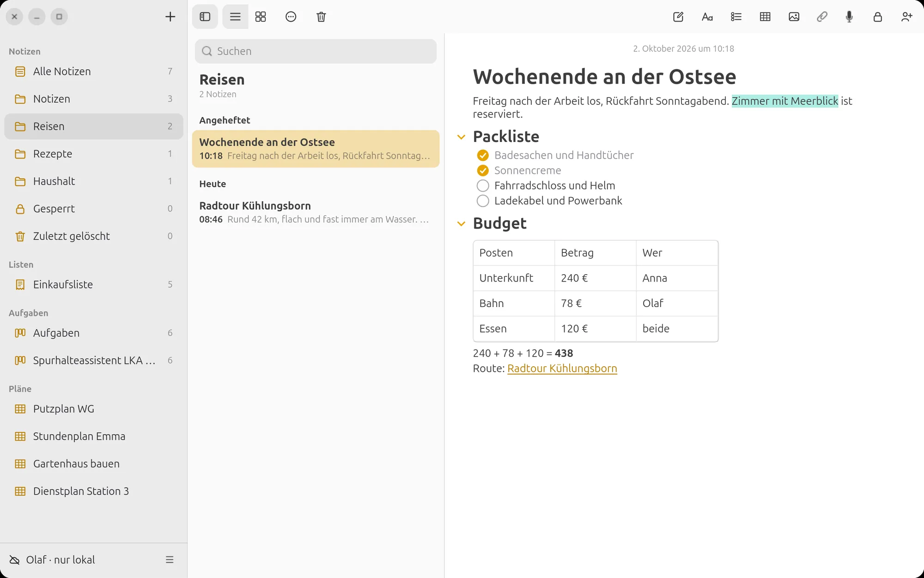Click the highlighted Zimmer mit Meerblick text

(784, 101)
